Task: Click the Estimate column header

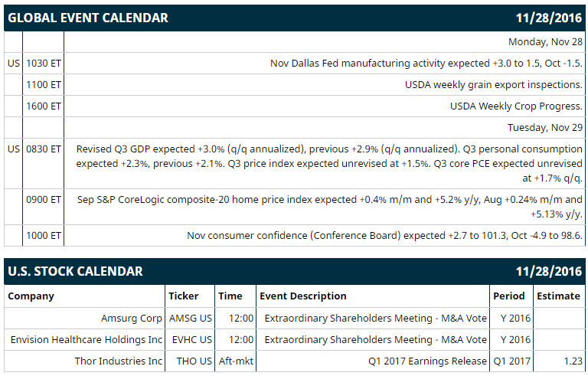Action: (x=558, y=296)
